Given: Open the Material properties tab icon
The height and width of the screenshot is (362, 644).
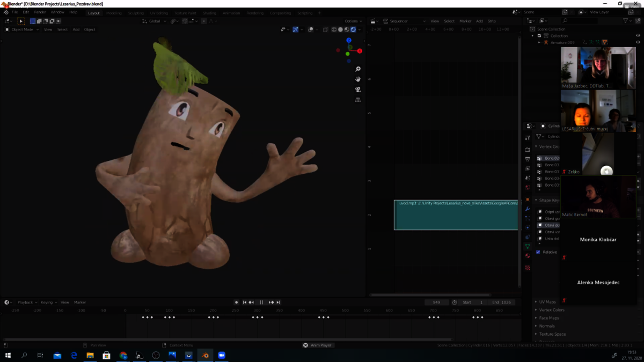Looking at the screenshot, I should 528,256.
